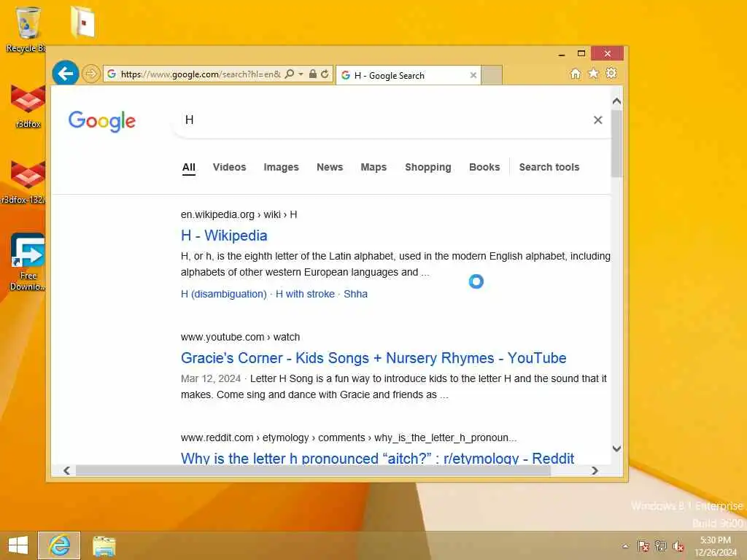
Task: Open Favorites star icon
Action: 593,73
